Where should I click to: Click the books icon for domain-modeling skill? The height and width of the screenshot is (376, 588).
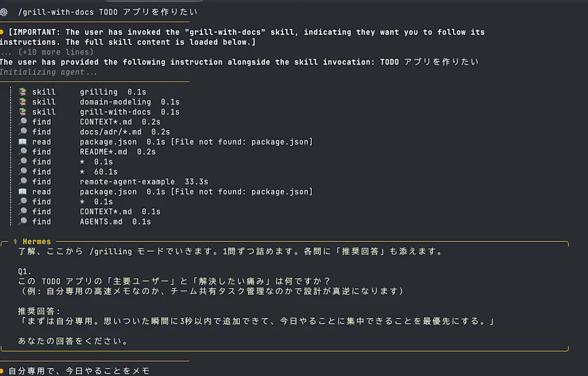(x=23, y=101)
